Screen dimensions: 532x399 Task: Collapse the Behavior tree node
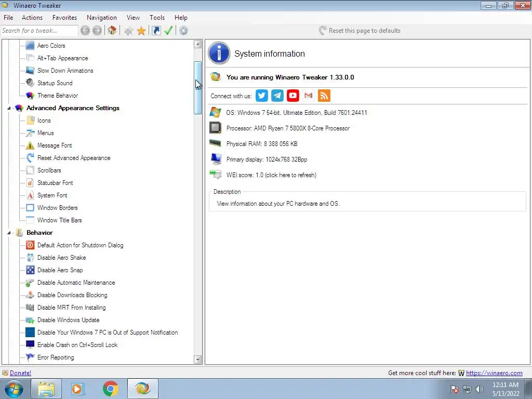tap(9, 233)
